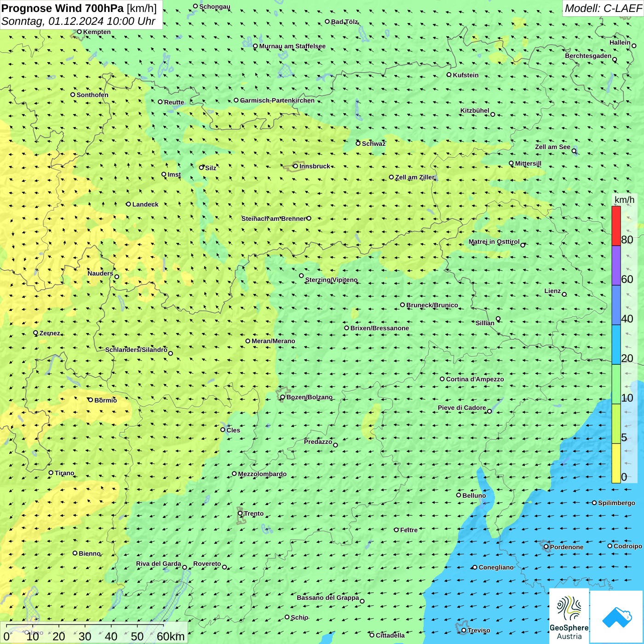The height and width of the screenshot is (644, 644).
Task: Click the Nauders location marker
Action: pyautogui.click(x=117, y=276)
